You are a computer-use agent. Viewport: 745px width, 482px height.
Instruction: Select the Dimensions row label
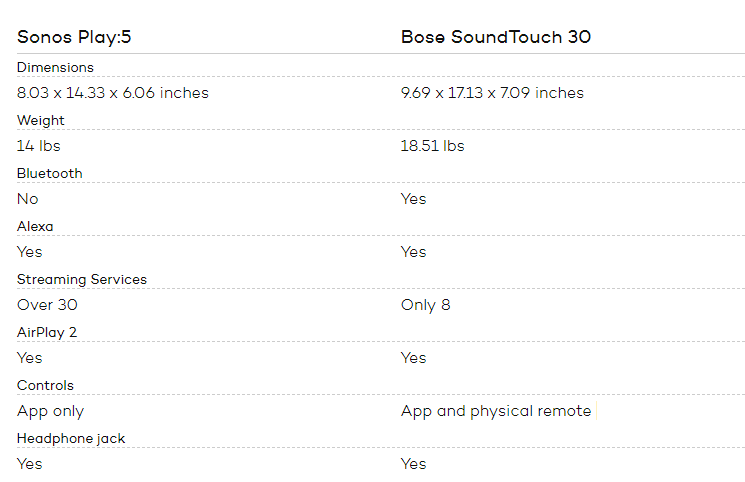point(56,67)
